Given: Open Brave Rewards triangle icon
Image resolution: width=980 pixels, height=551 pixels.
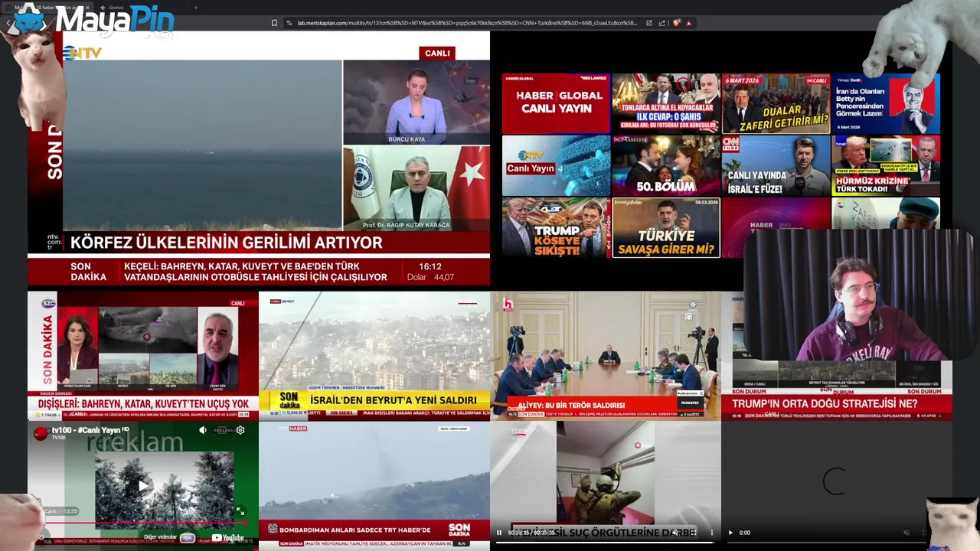Looking at the screenshot, I should [x=688, y=23].
